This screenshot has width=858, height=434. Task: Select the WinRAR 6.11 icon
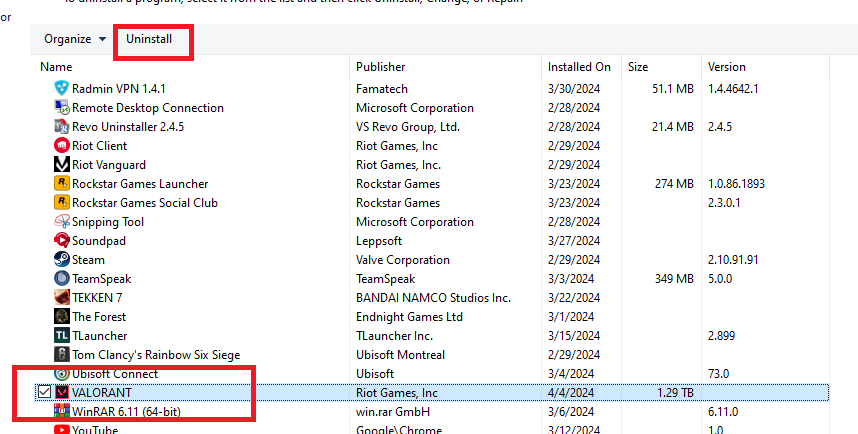pos(62,411)
